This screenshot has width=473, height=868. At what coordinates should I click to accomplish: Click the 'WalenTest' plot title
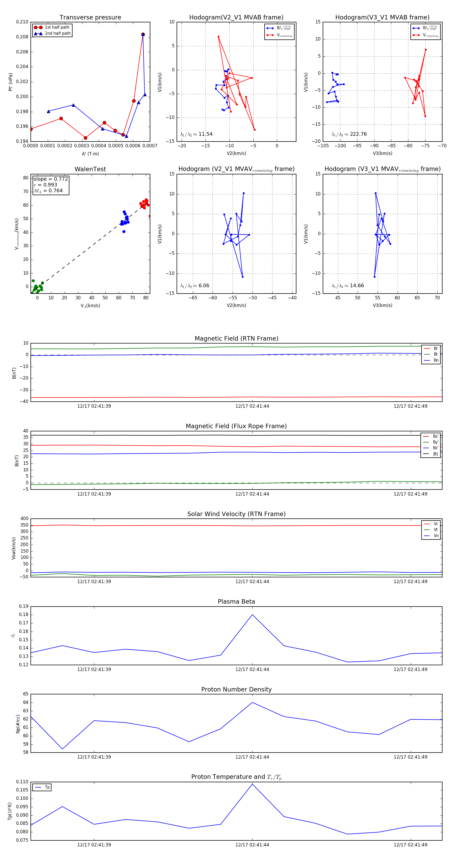tap(90, 169)
